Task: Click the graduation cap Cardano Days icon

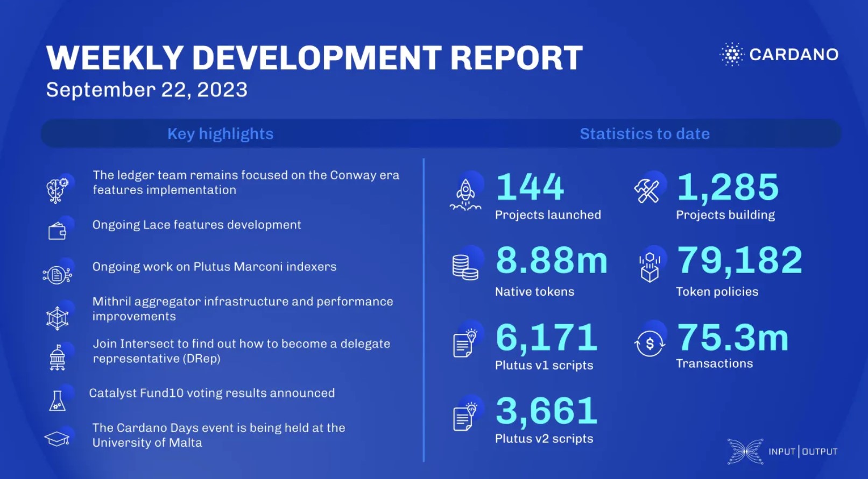Action: click(x=57, y=439)
